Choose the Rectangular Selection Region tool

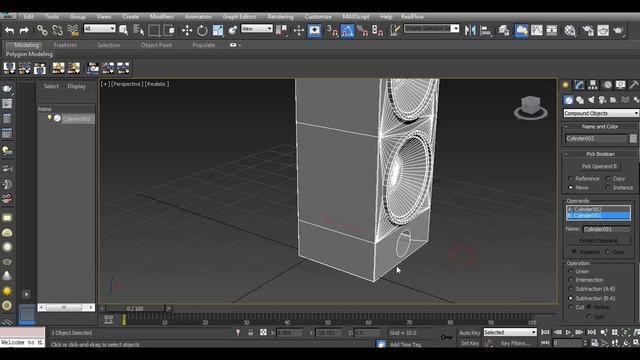pos(154,30)
